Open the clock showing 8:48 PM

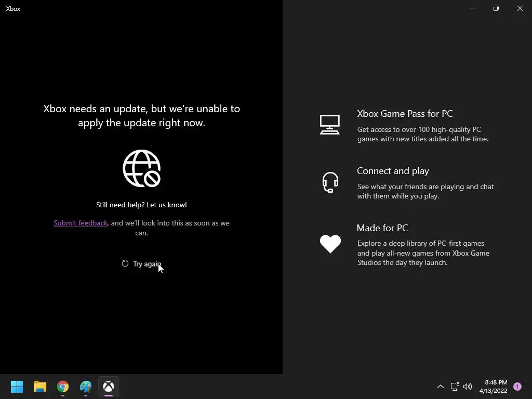tap(494, 387)
